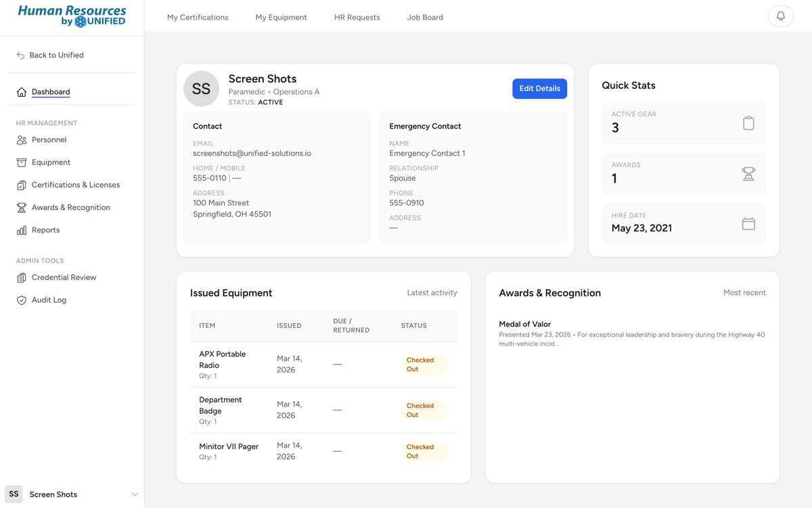This screenshot has height=508, width=812.
Task: Click the Latest activity label
Action: 432,293
